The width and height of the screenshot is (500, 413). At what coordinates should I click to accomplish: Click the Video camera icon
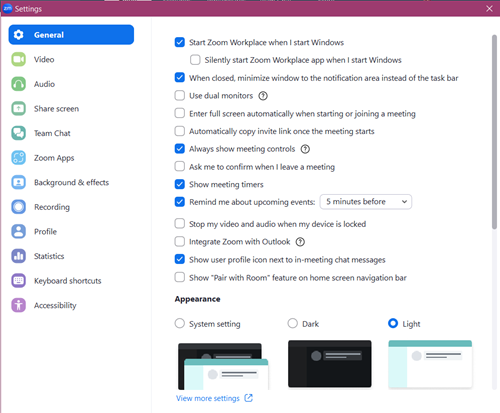[x=19, y=59]
